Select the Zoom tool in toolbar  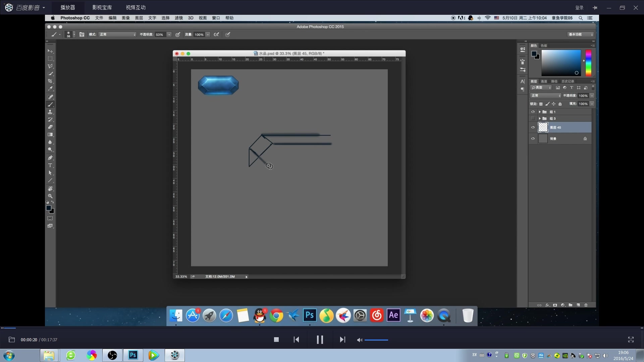50,196
